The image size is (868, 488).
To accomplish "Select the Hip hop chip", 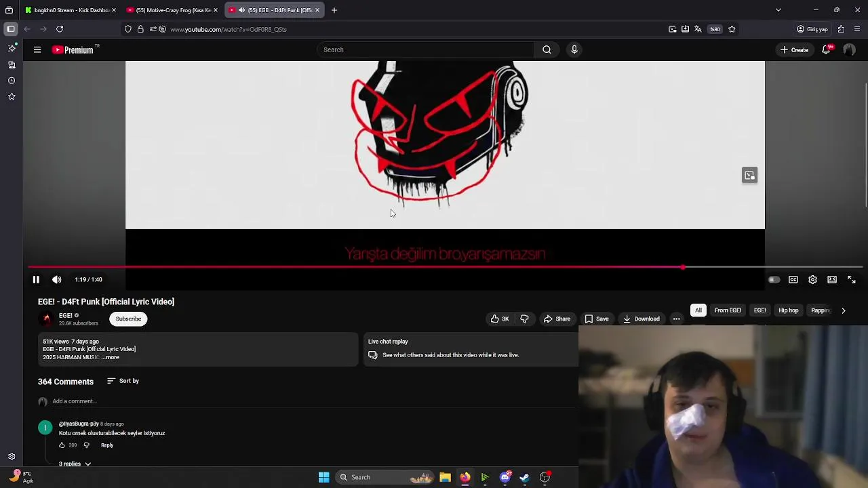I will tap(788, 310).
